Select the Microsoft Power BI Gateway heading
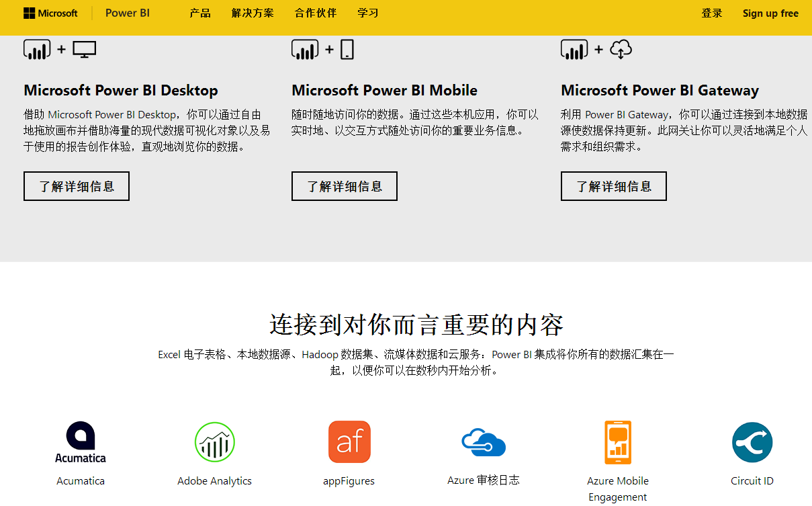Image resolution: width=812 pixels, height=506 pixels. pyautogui.click(x=660, y=91)
